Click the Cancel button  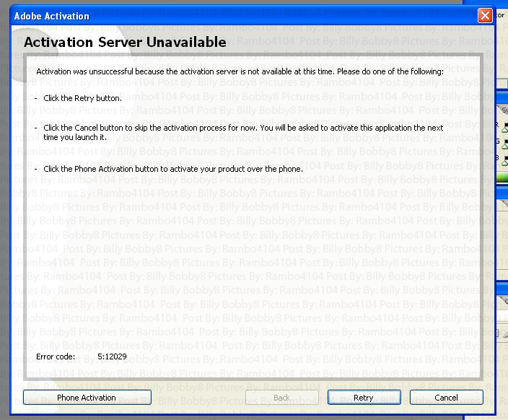(x=446, y=398)
